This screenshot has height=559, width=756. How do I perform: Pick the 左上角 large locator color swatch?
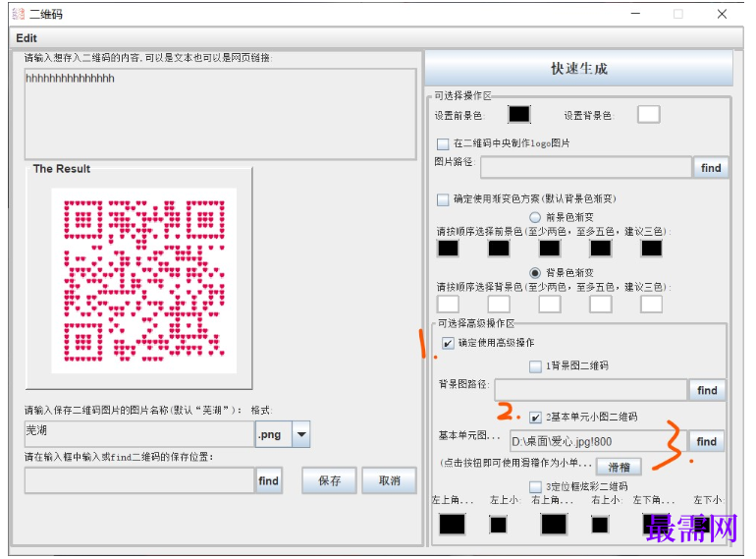pyautogui.click(x=453, y=525)
